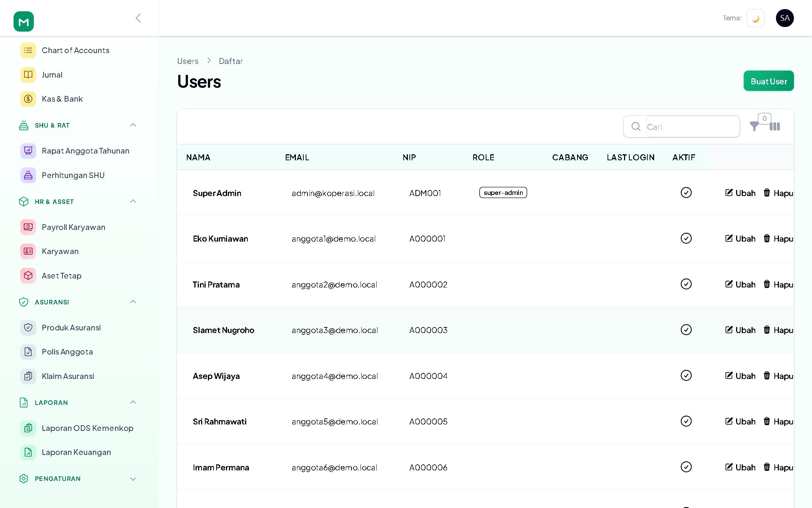Image resolution: width=812 pixels, height=508 pixels.
Task: Click Hapus trash icon for Slamet Nugroho
Action: [x=767, y=330]
